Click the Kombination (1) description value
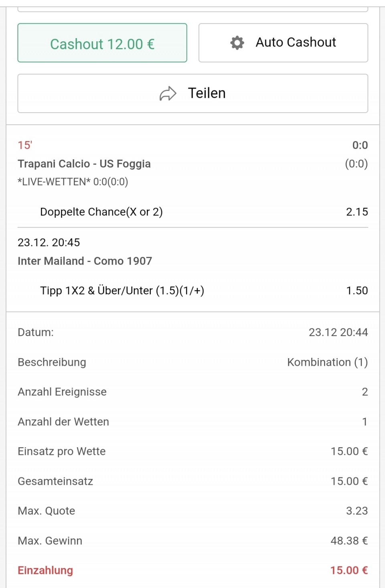 [x=327, y=362]
